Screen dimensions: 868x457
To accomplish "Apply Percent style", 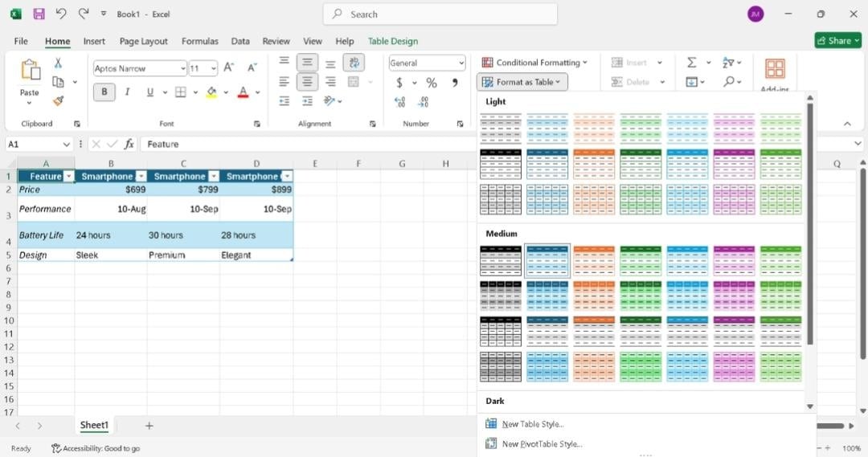I will click(x=432, y=83).
